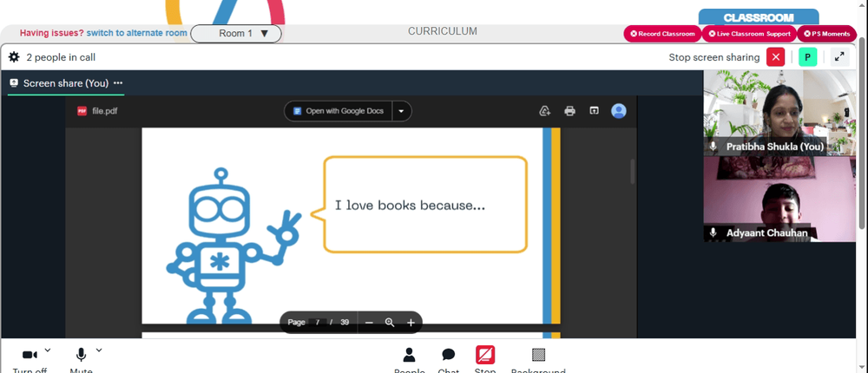868x373 pixels.
Task: Open camera options chevron
Action: click(48, 350)
